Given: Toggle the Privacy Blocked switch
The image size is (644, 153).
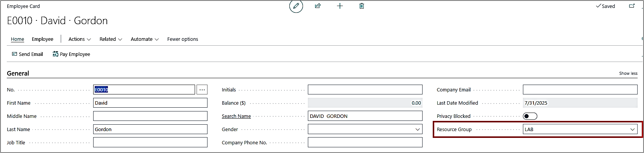Looking at the screenshot, I should tap(530, 116).
